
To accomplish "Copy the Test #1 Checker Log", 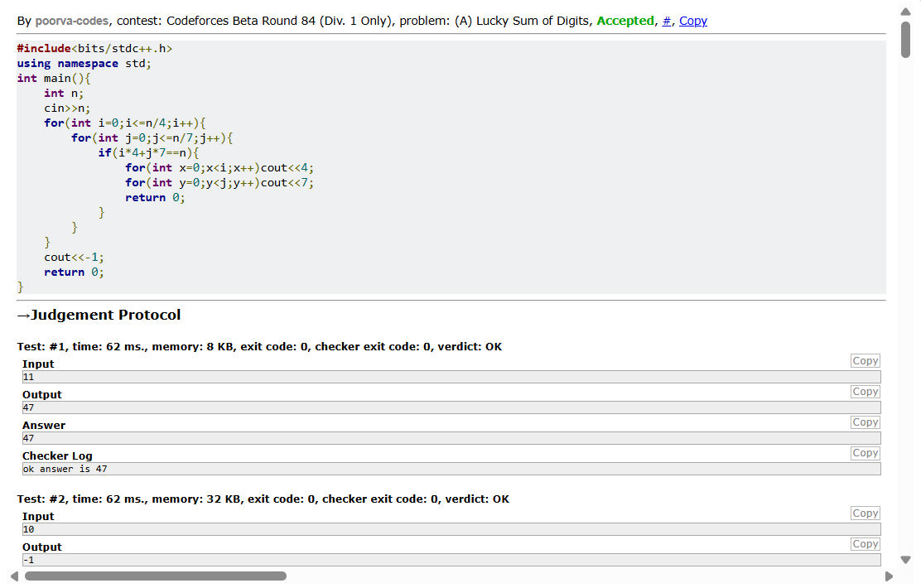I will click(x=866, y=453).
